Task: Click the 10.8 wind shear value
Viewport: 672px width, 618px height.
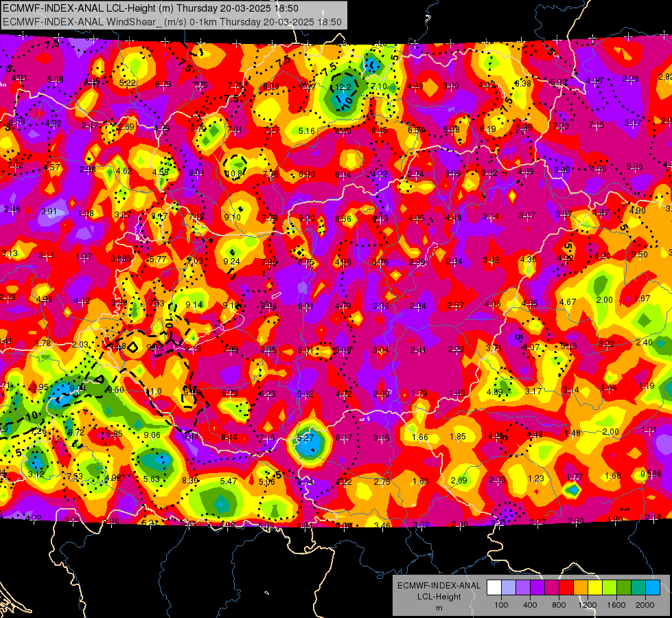Action: 235,174
